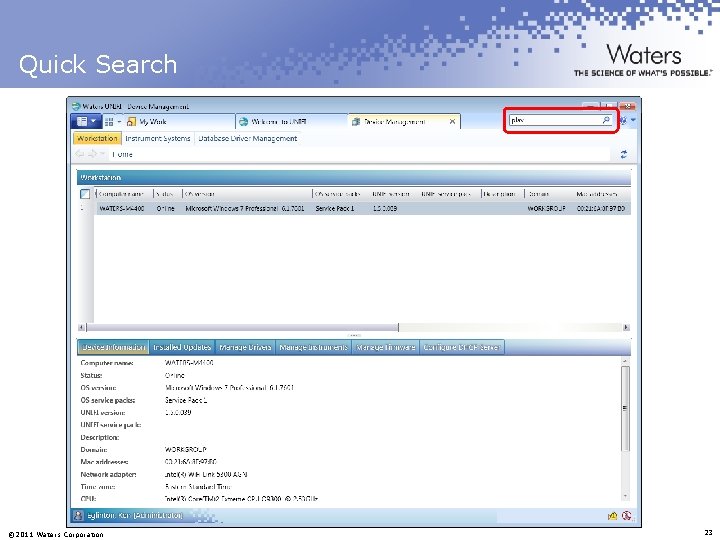Select the Workstation sub-tab
This screenshot has width=720, height=540.
point(97,138)
